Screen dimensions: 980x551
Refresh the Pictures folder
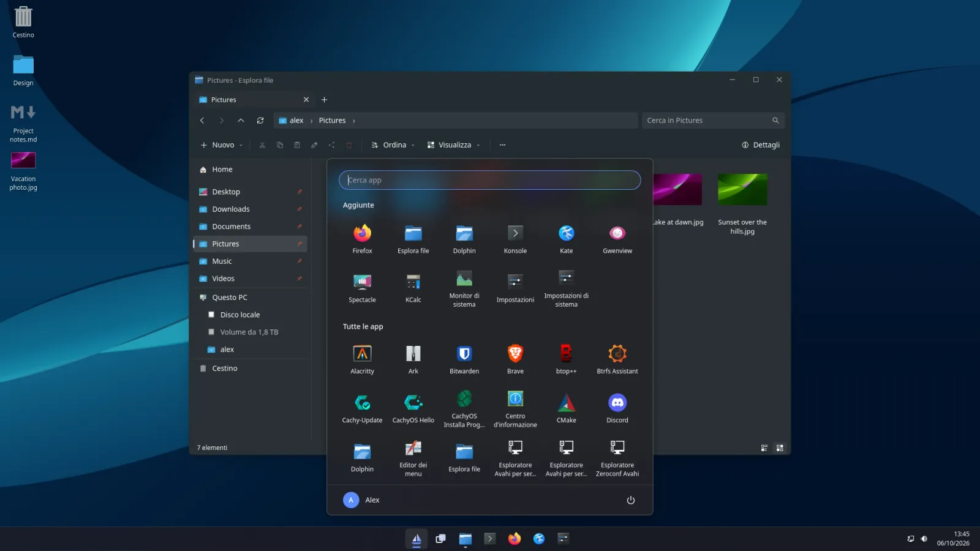260,121
